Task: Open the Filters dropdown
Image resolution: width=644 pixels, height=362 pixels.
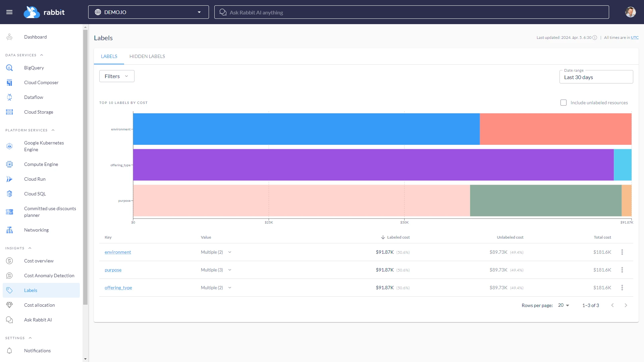Action: coord(116,76)
